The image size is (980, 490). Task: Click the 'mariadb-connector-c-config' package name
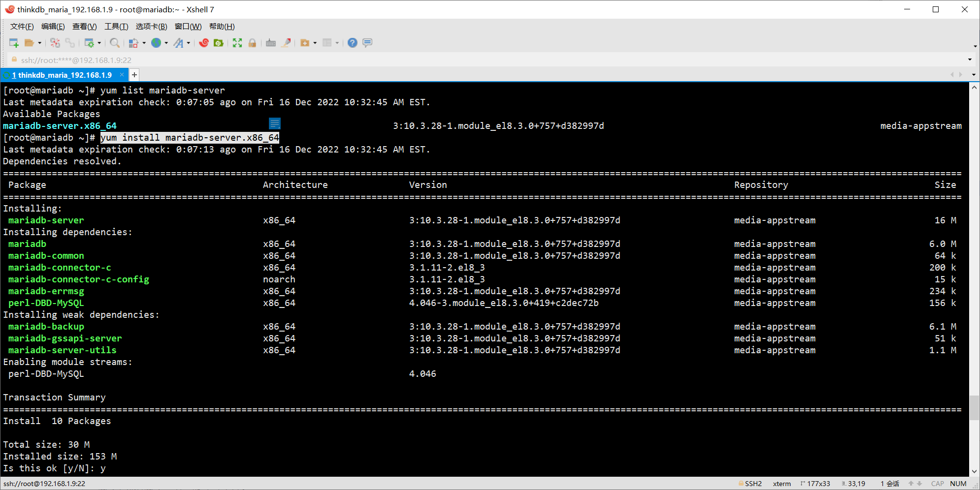pos(79,279)
